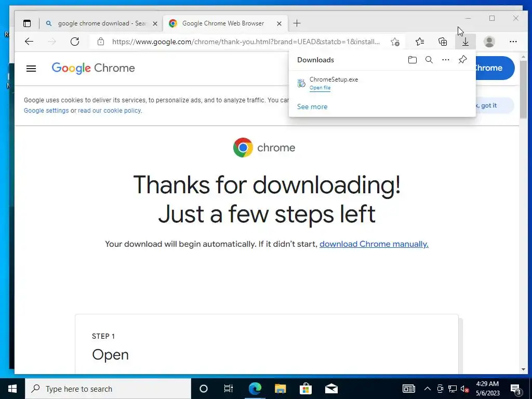Close the google chrome download search tab
This screenshot has height=399, width=532.
(x=155, y=23)
